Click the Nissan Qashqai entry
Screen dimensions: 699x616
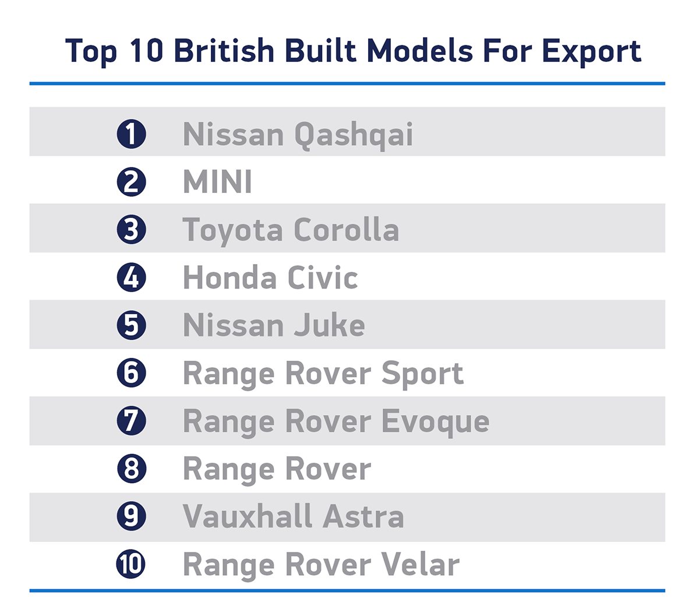click(x=298, y=135)
